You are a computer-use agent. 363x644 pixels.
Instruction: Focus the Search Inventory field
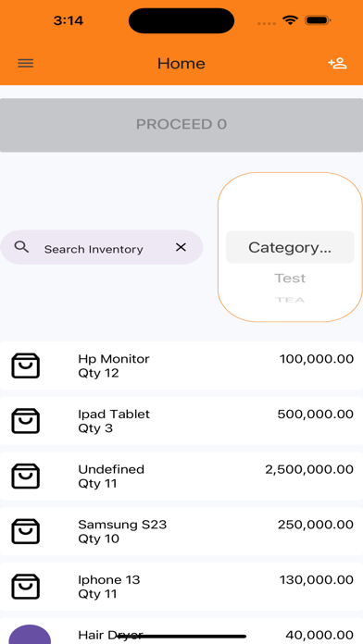click(102, 247)
